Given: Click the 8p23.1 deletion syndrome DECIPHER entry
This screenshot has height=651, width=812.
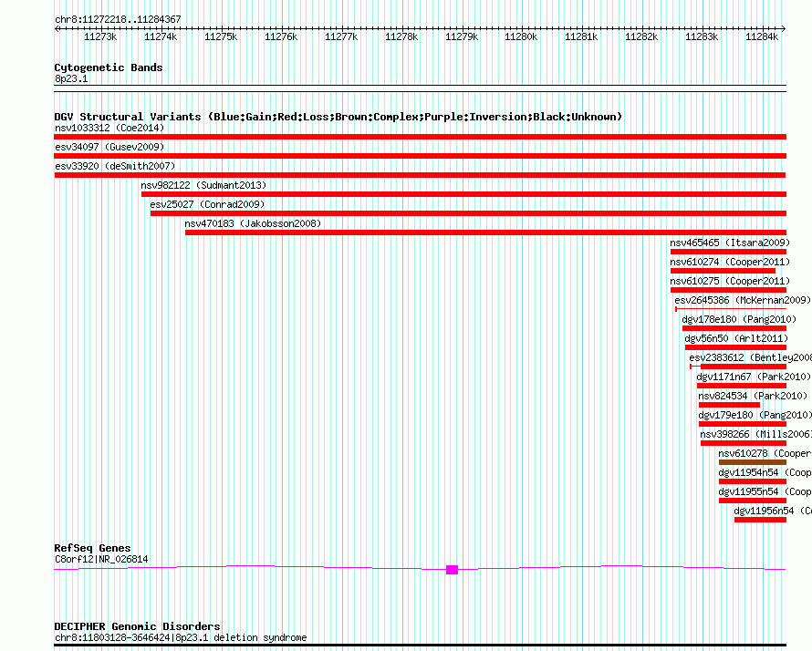Looking at the screenshot, I should (x=181, y=637).
